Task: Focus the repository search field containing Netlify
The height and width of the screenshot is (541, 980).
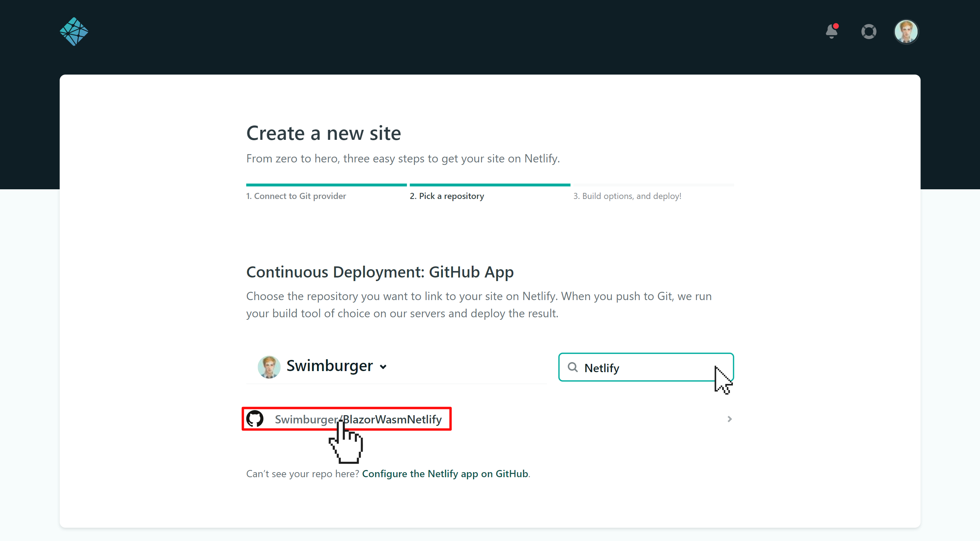Action: [646, 367]
